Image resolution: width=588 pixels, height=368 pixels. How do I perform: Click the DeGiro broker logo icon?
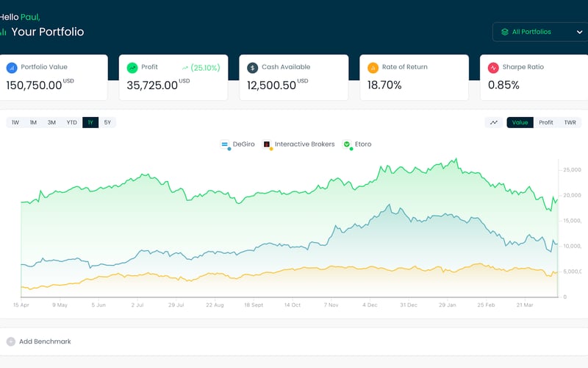point(225,144)
